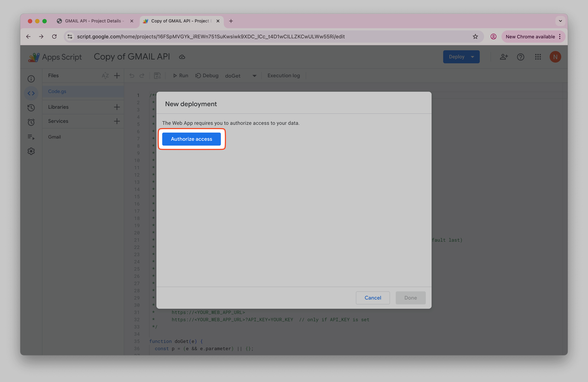Open the Chrome three-dot menu
Viewport: 588px width, 382px height.
(560, 37)
